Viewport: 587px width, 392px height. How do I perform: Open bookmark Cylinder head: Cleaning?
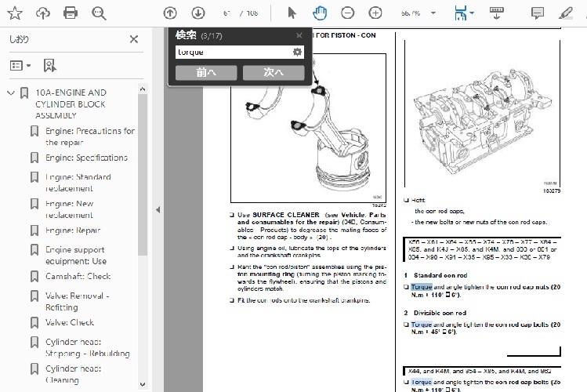(x=74, y=374)
